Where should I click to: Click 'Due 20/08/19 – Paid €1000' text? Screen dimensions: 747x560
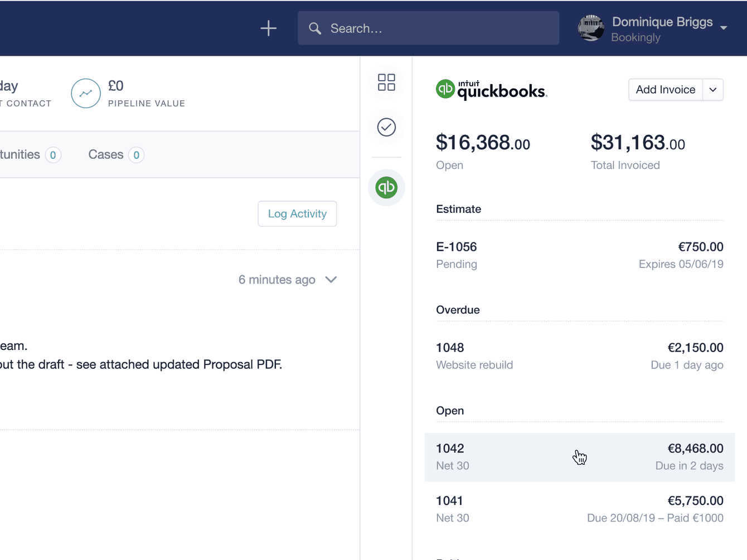655,518
